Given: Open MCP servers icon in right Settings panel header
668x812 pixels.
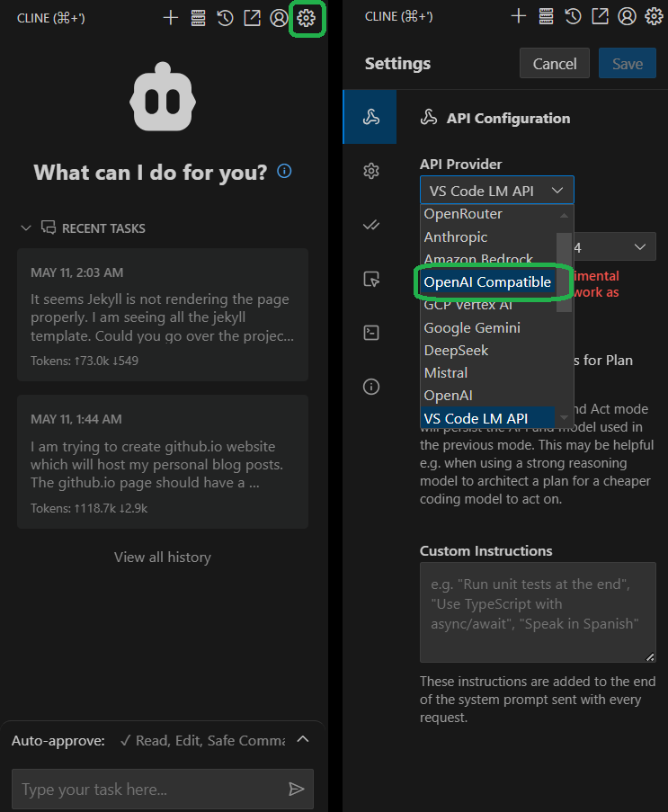Looking at the screenshot, I should click(546, 16).
